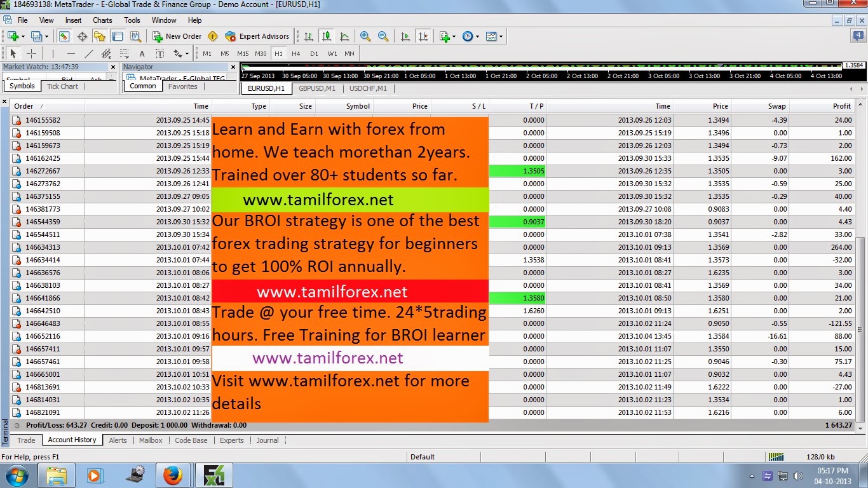
Task: Switch to the GBPUSD,M1 chart tab
Action: [317, 88]
